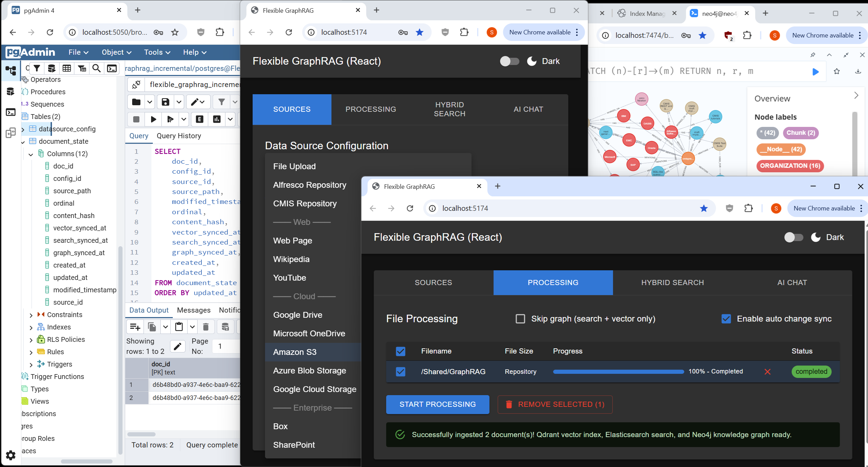Run the Cypher query with Neo4j's play button

pos(815,72)
